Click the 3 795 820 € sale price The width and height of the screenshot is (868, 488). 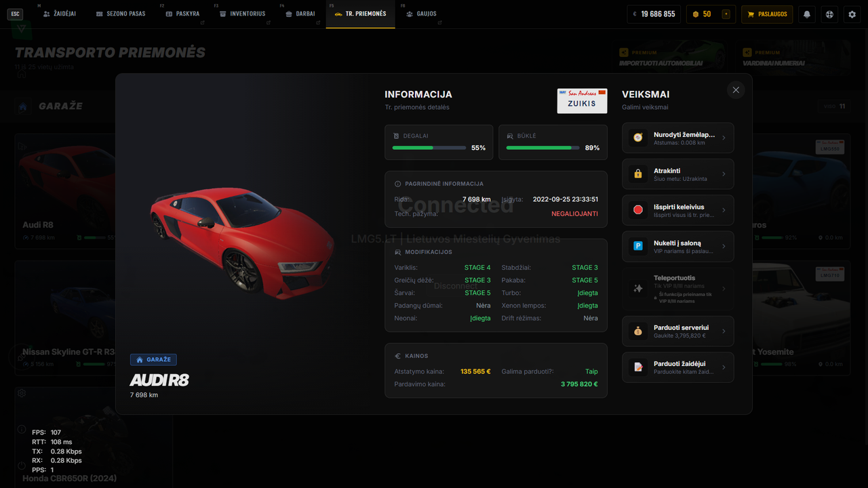(x=579, y=384)
